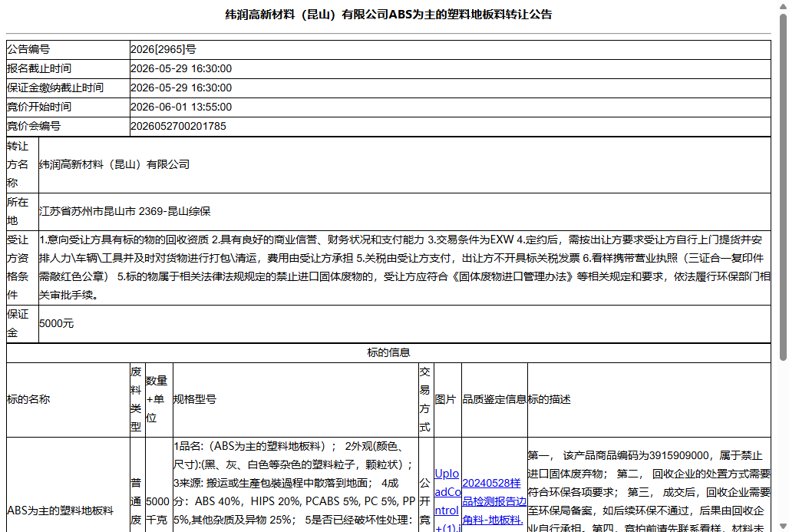789x532 pixels.
Task: Open the UploadControl image link
Action: click(x=447, y=501)
